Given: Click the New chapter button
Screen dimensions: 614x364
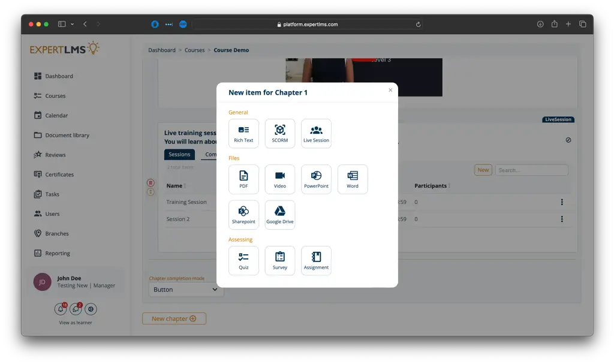Looking at the screenshot, I should tap(174, 319).
